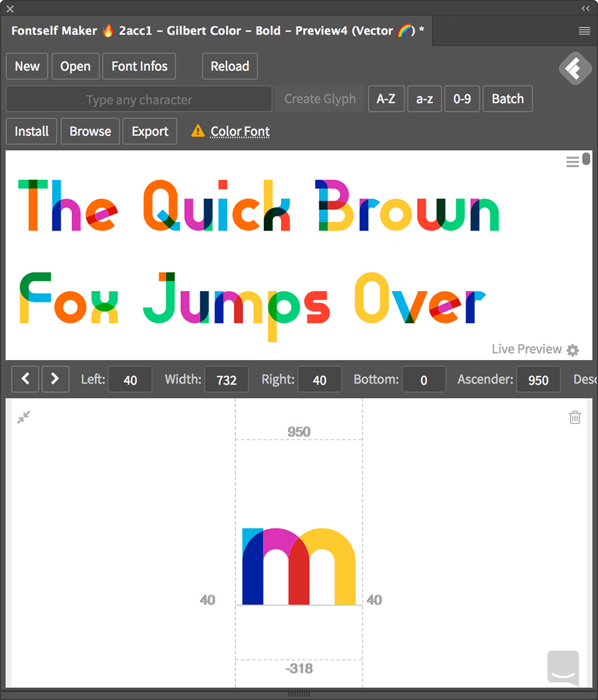The width and height of the screenshot is (598, 700).
Task: Shrink the glyph editor view icon
Action: click(x=23, y=417)
